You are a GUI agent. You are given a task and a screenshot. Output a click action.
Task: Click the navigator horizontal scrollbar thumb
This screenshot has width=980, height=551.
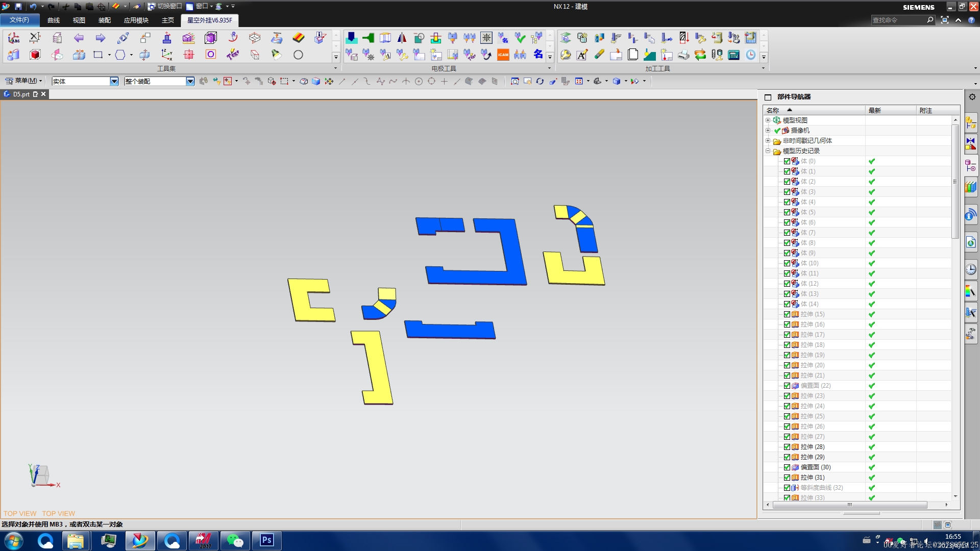click(850, 505)
